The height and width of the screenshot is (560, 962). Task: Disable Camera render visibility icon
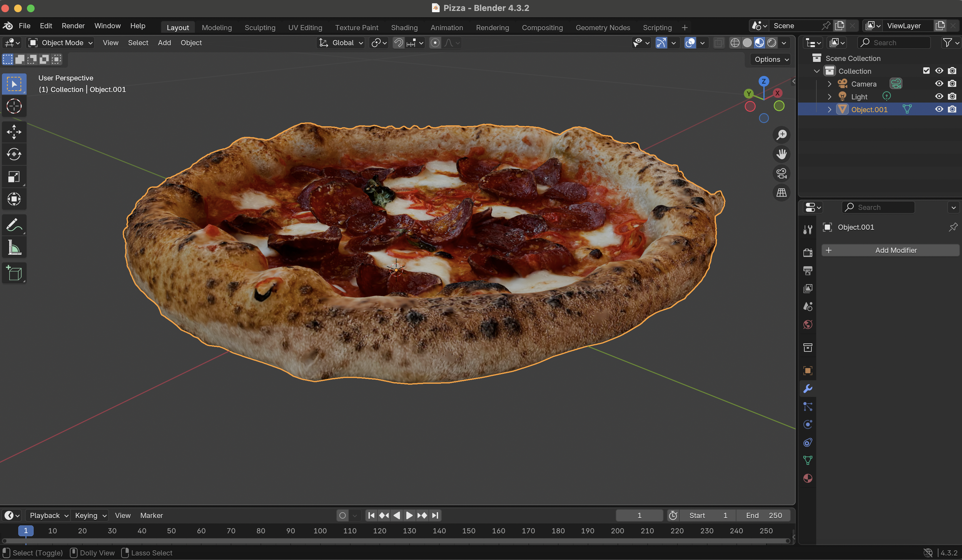click(952, 84)
